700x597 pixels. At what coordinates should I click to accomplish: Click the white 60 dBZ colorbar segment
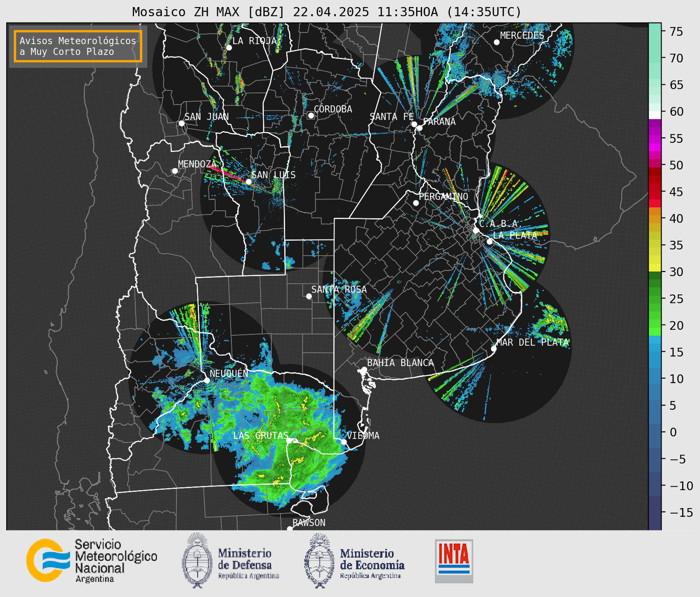[655, 115]
